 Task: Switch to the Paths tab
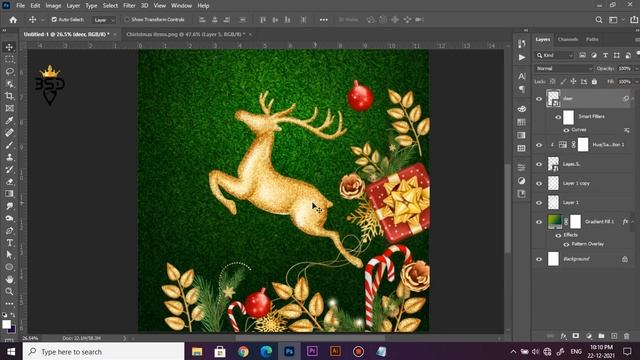coord(592,39)
